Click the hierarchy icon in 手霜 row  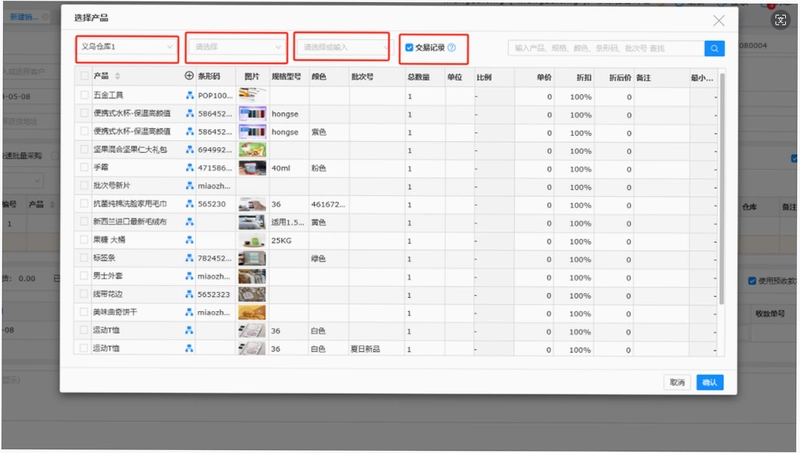[x=189, y=167]
